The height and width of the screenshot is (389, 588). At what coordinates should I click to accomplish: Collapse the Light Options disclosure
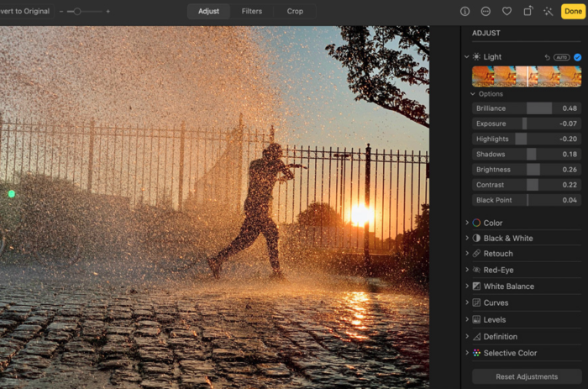pyautogui.click(x=473, y=94)
